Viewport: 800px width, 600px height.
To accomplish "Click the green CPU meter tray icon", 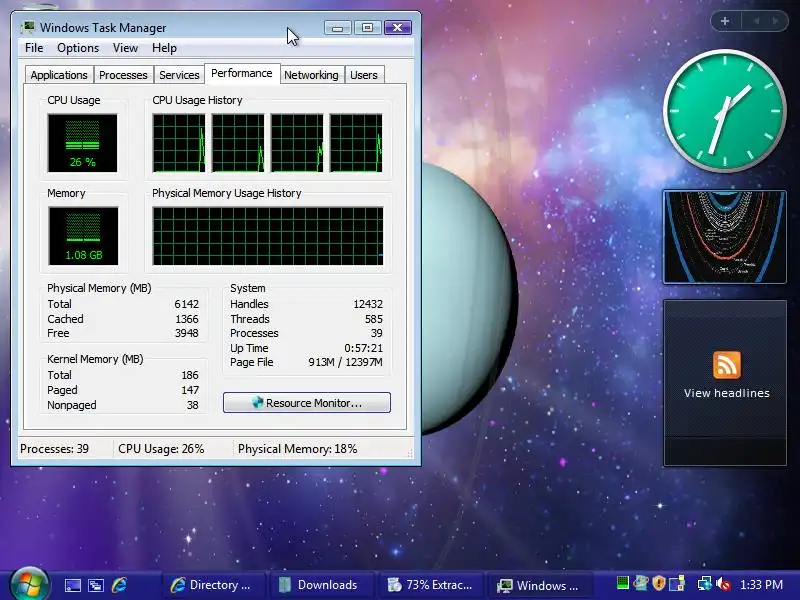I will tap(623, 583).
